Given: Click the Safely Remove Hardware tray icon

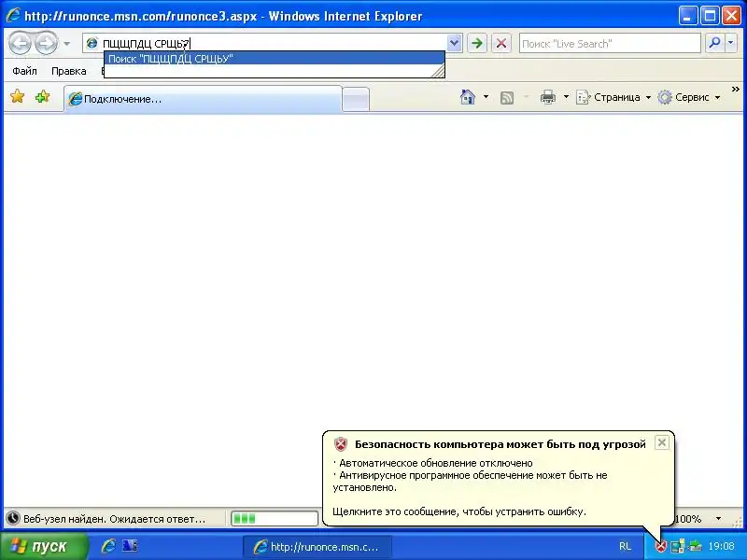Looking at the screenshot, I should (x=695, y=546).
